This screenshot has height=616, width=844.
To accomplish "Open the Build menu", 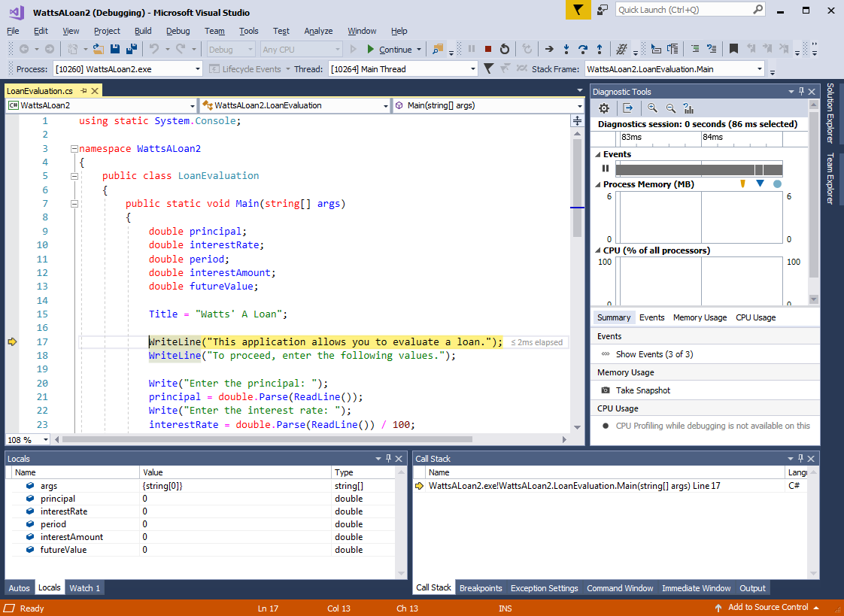I will pyautogui.click(x=143, y=31).
